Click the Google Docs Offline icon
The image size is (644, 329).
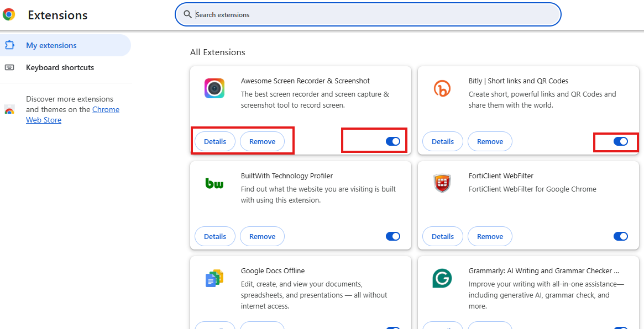214,278
